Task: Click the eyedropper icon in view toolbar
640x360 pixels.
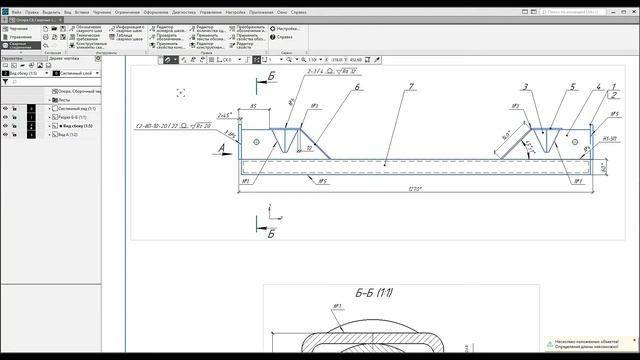Action: tap(377, 60)
